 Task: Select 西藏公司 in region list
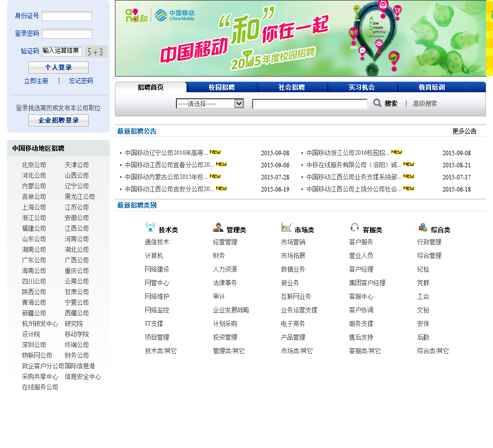[77, 313]
